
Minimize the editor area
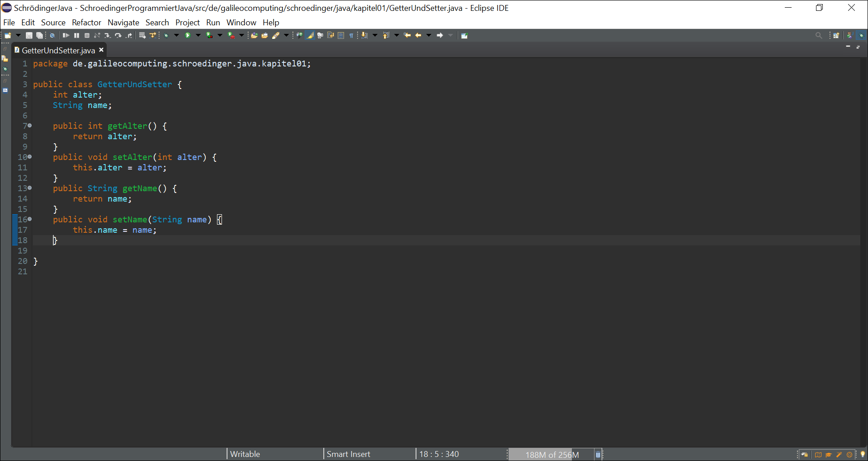[x=848, y=46]
